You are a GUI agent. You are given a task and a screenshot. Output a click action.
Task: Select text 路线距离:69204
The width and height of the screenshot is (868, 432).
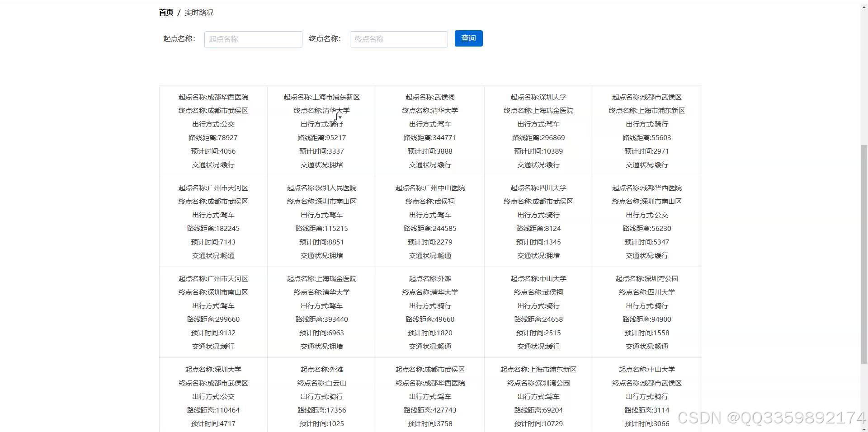538,410
